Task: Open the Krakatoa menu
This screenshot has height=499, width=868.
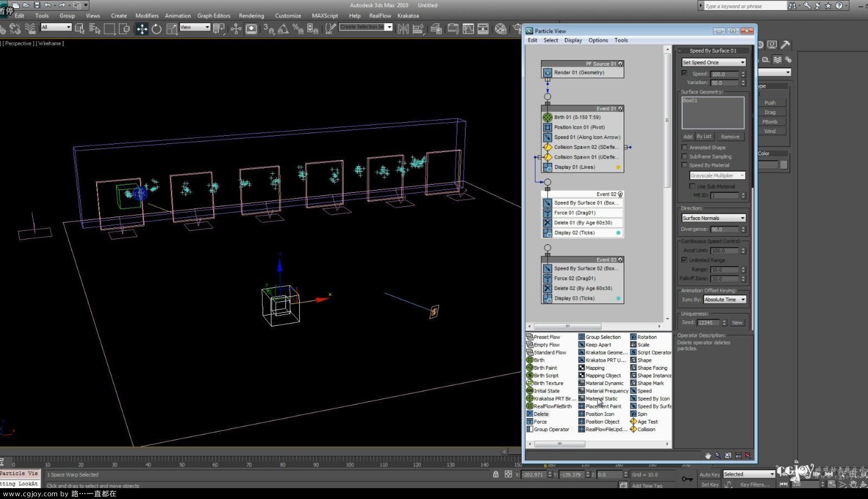Action: click(x=408, y=16)
